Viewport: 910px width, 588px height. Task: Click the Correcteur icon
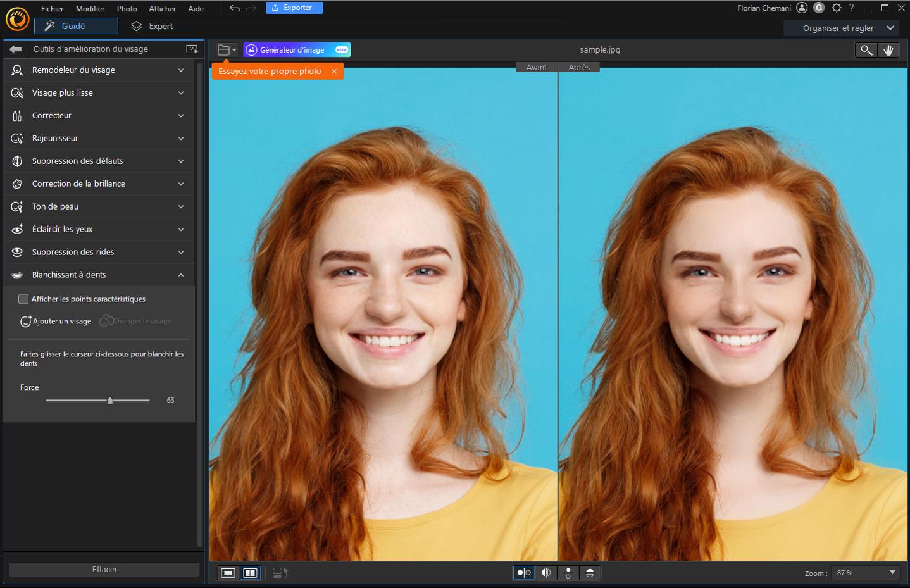point(17,116)
